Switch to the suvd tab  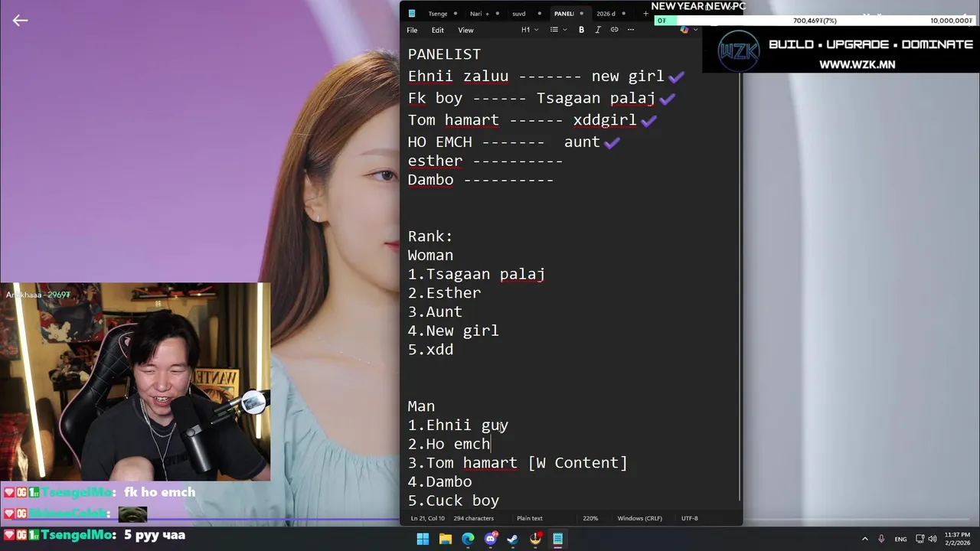coord(519,14)
